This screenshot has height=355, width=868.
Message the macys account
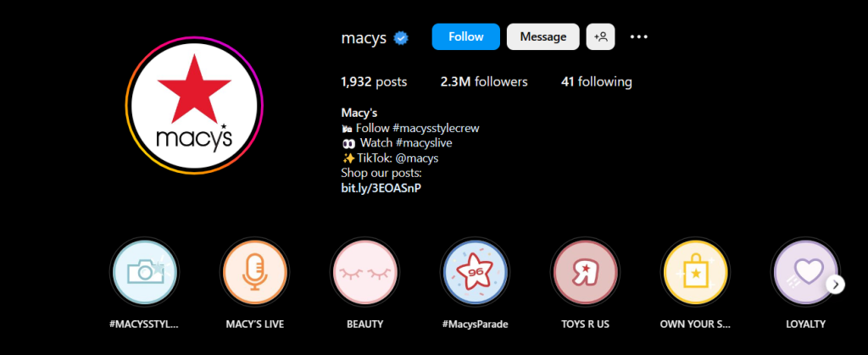(x=543, y=37)
